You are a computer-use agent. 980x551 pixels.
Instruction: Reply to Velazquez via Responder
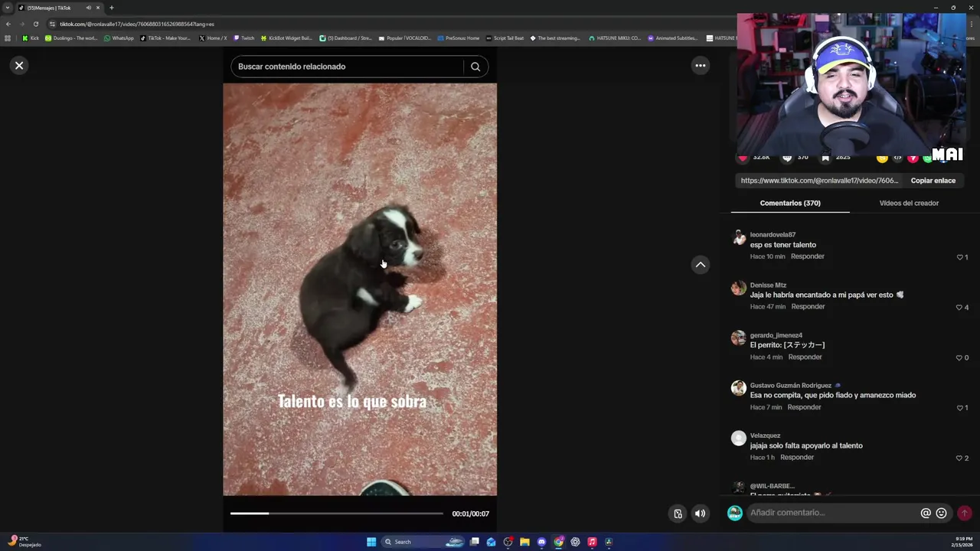(x=797, y=457)
